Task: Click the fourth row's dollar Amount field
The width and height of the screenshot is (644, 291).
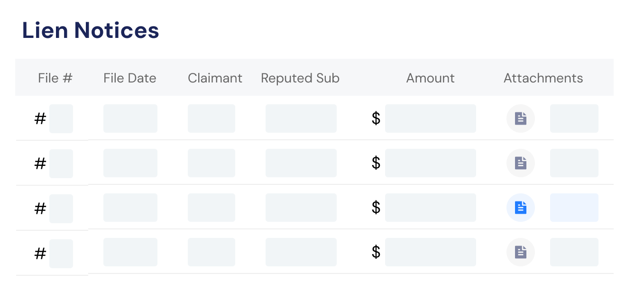Action: pyautogui.click(x=431, y=252)
